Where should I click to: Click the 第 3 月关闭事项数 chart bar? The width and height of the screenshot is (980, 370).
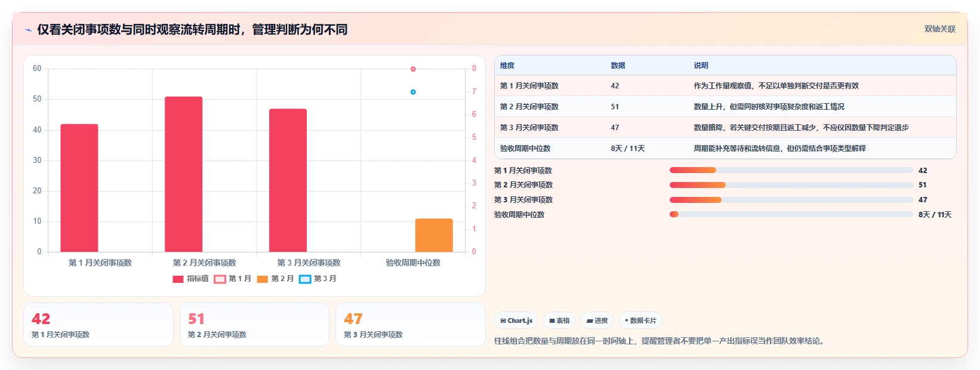tap(288, 180)
